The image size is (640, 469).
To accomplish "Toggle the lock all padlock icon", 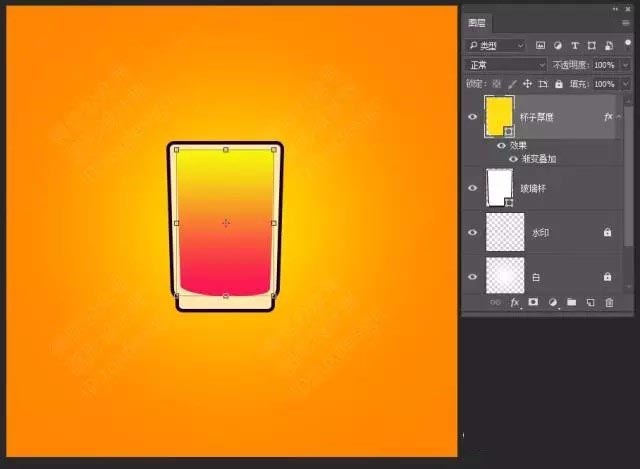I will [559, 84].
